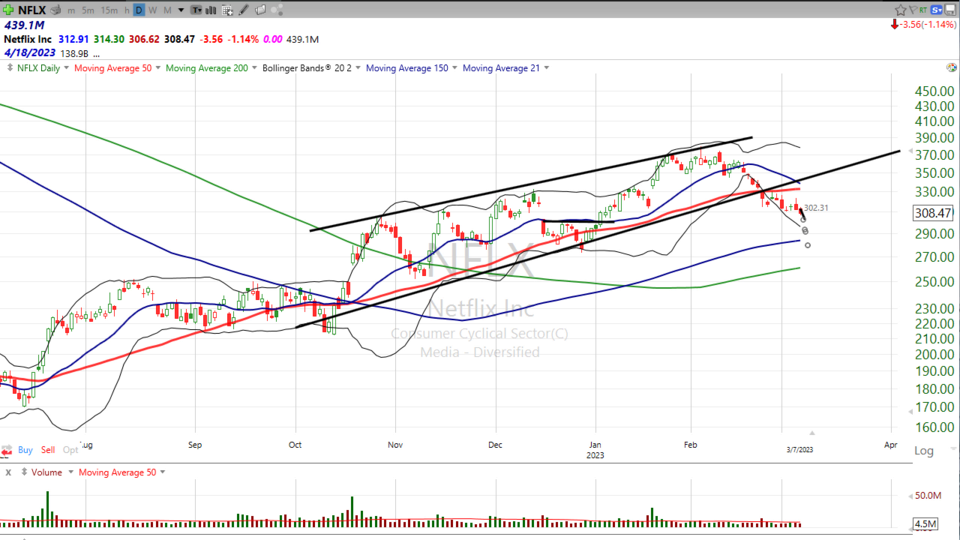The width and height of the screenshot is (960, 540).
Task: Select the Monthly 'M' time frame
Action: 167,10
